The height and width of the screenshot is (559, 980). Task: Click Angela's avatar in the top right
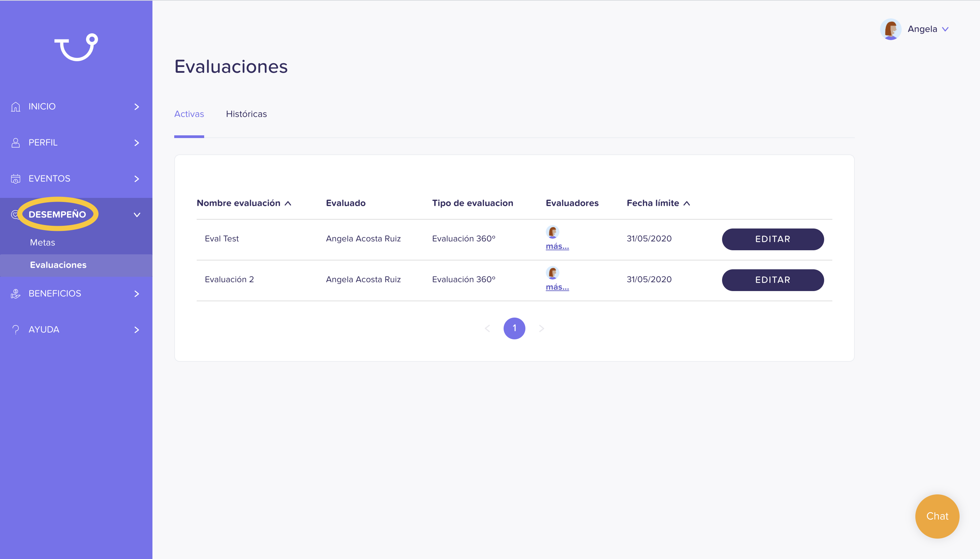(x=891, y=29)
